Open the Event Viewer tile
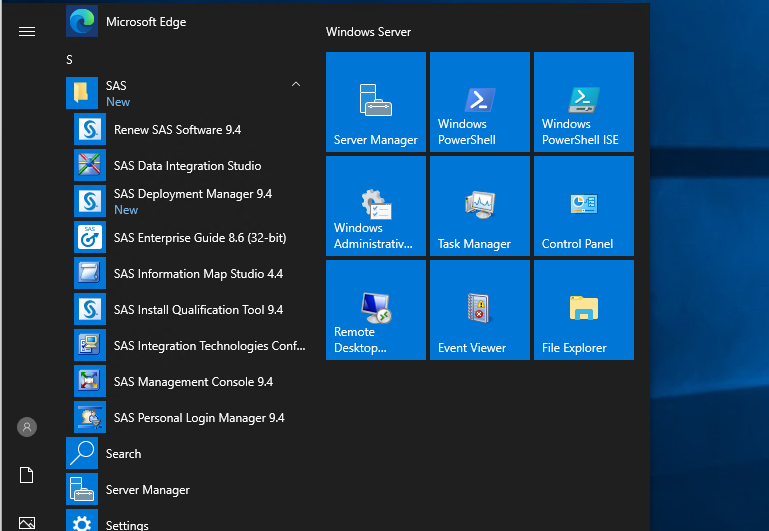 point(479,310)
